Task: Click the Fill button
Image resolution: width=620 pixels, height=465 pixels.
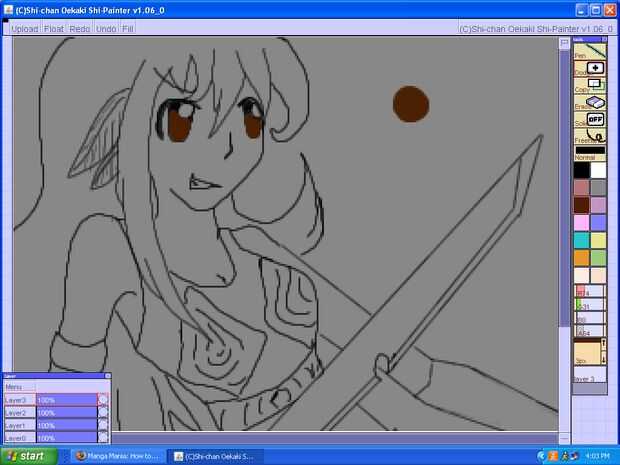Action: (x=128, y=29)
